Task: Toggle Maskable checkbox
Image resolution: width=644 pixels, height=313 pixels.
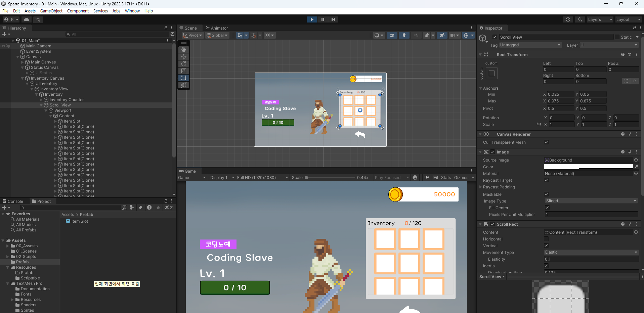Action: click(x=546, y=194)
